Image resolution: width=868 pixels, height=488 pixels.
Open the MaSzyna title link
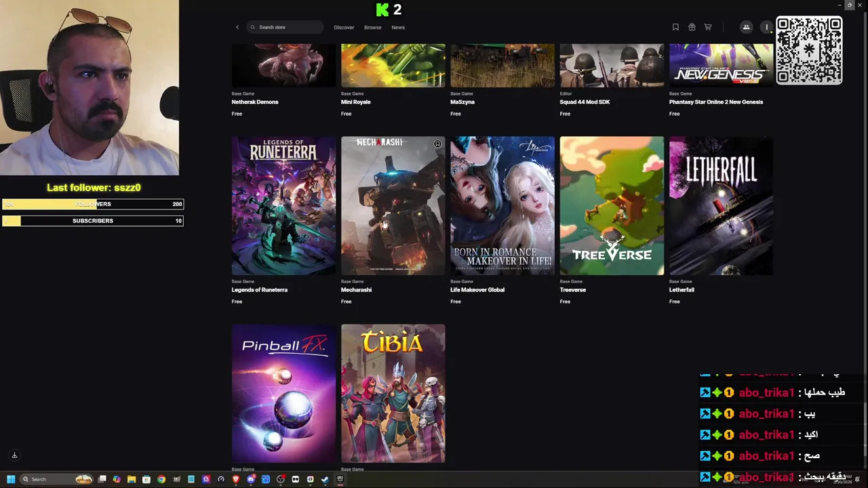(462, 102)
